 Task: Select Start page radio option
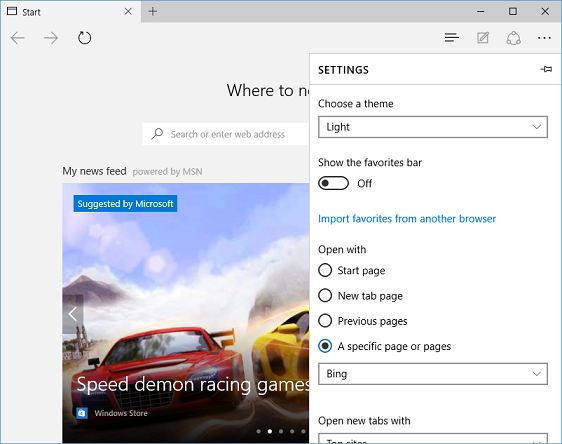[x=325, y=270]
